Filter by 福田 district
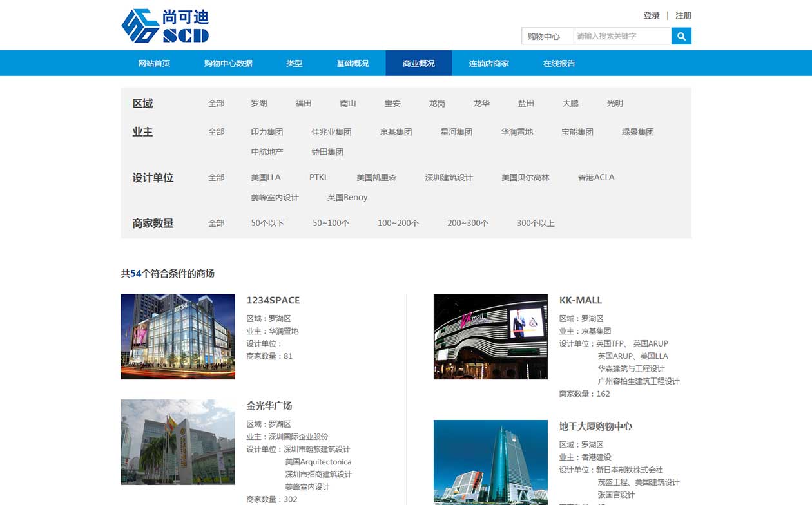The image size is (812, 505). click(x=304, y=103)
